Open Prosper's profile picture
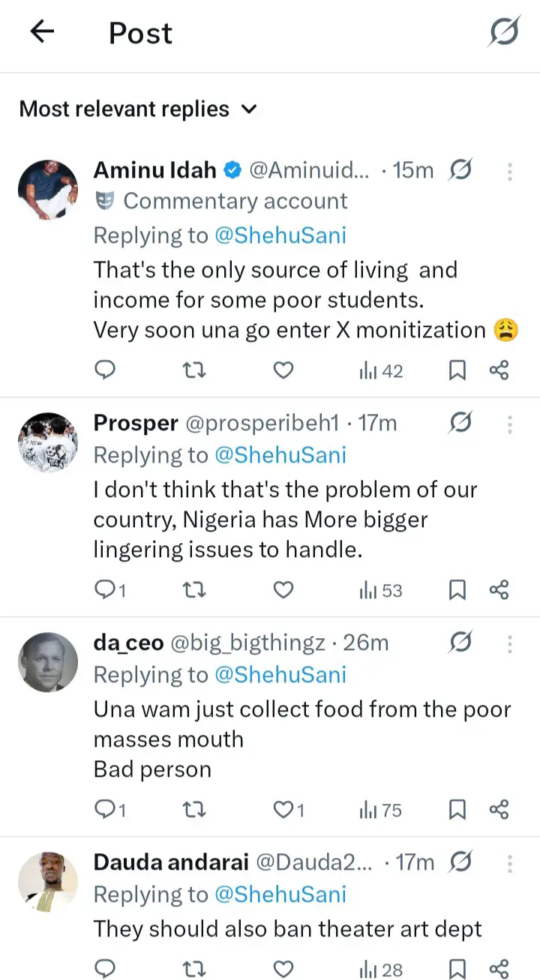Screen dimensions: 540x980 (x=48, y=442)
